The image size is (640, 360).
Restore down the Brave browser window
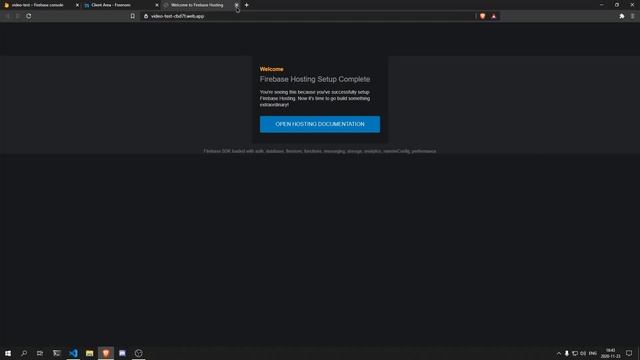coord(617,5)
